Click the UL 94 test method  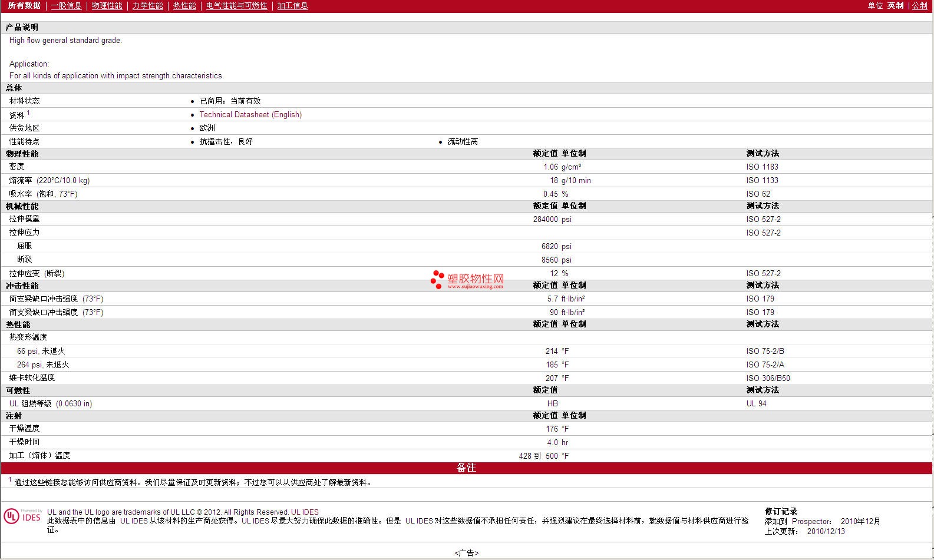(757, 404)
